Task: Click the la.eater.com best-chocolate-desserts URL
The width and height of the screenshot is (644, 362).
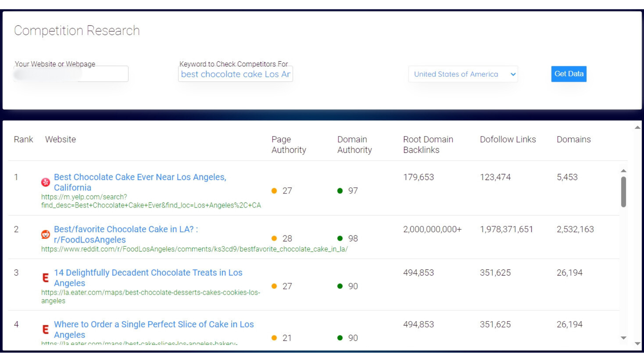Action: tap(151, 293)
